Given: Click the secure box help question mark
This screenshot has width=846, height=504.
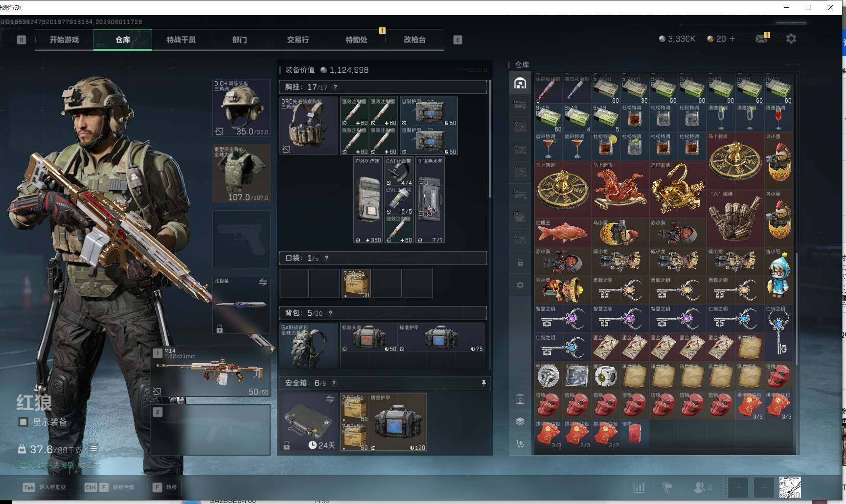Looking at the screenshot, I should pyautogui.click(x=334, y=383).
